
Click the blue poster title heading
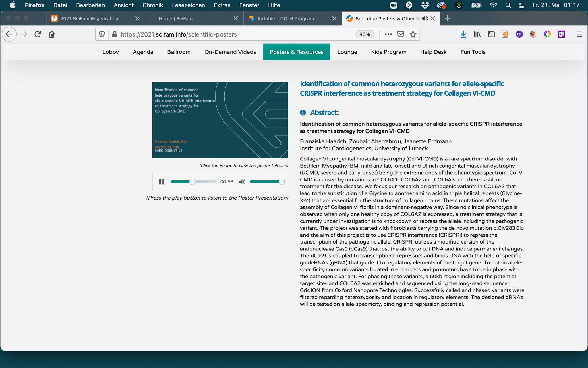coord(402,88)
